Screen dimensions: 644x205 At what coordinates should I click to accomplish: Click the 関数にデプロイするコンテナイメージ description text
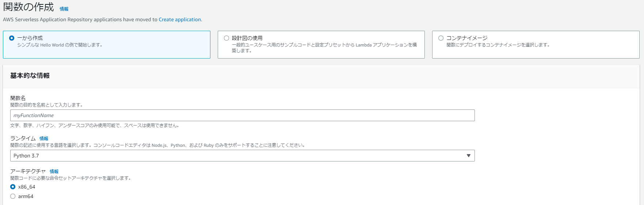498,45
